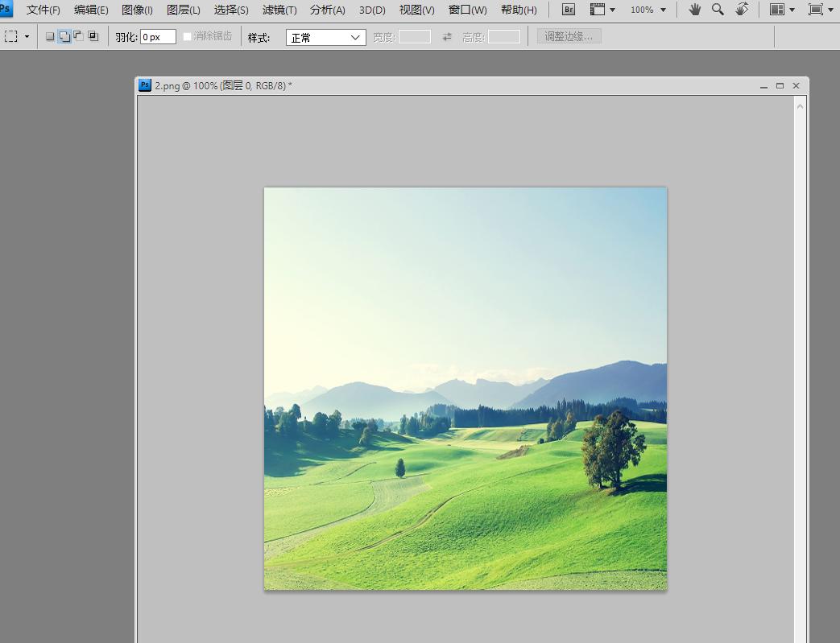Click the document window's vertical scrollbar
840x643 pixels.
(800, 362)
